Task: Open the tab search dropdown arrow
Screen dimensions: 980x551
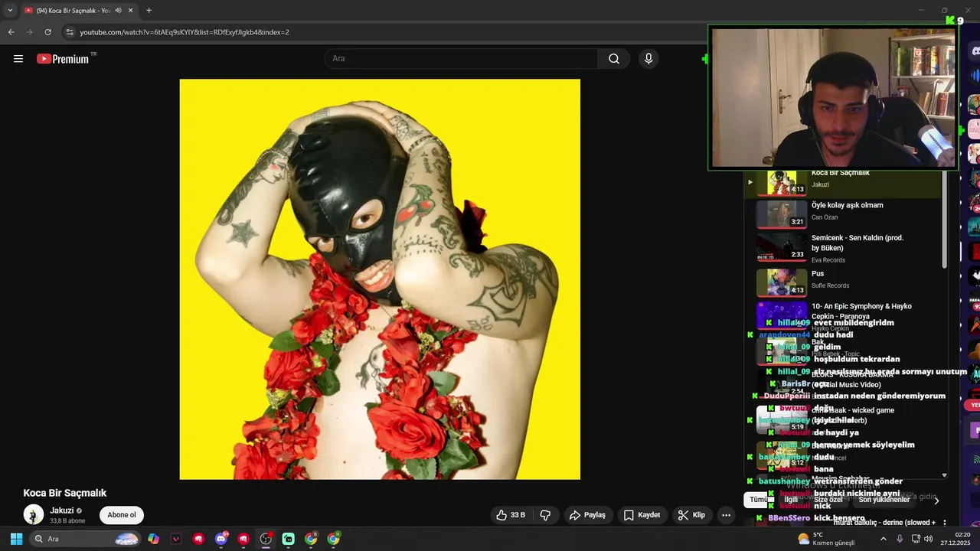Action: tap(10, 11)
